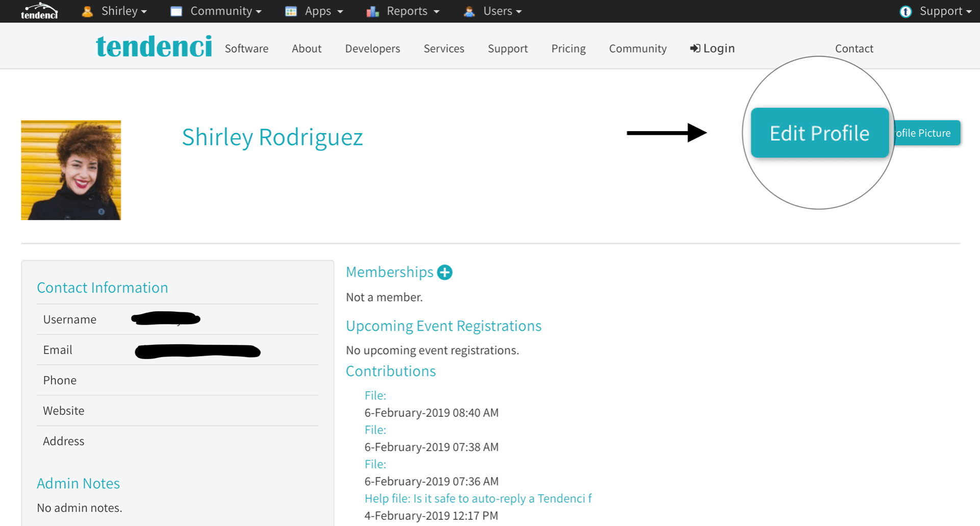Click the Users person icon
The height and width of the screenshot is (526, 980).
[x=469, y=11]
